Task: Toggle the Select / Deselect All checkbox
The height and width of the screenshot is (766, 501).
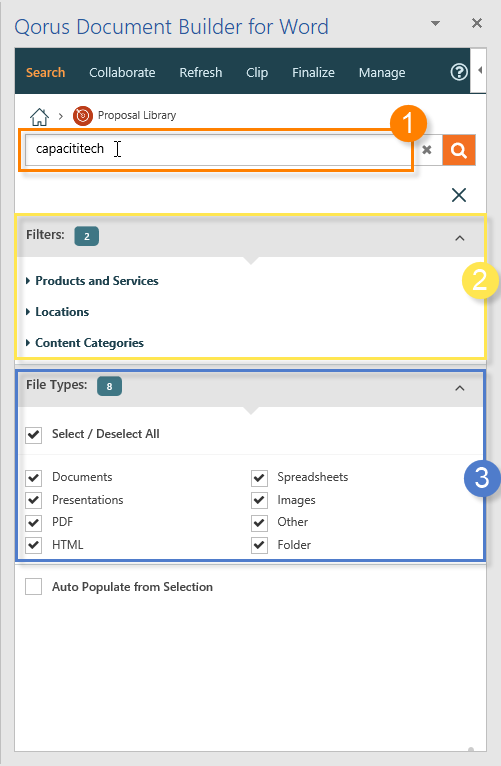Action: point(34,434)
